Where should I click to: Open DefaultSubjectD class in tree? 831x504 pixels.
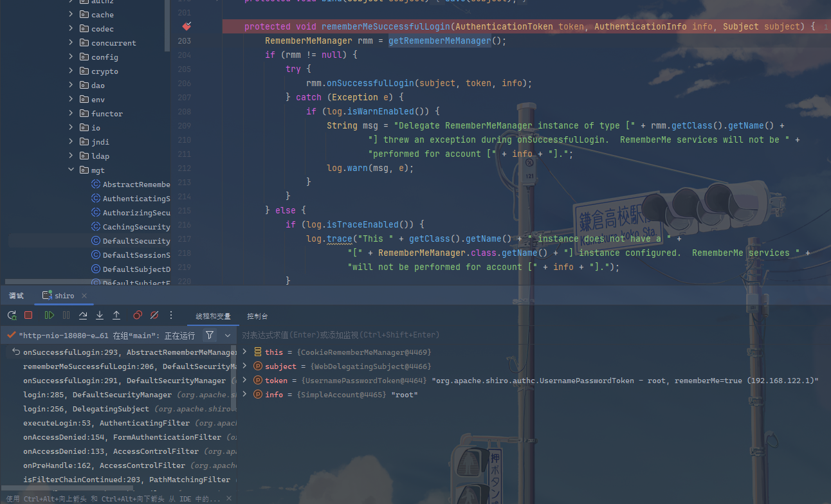click(131, 269)
